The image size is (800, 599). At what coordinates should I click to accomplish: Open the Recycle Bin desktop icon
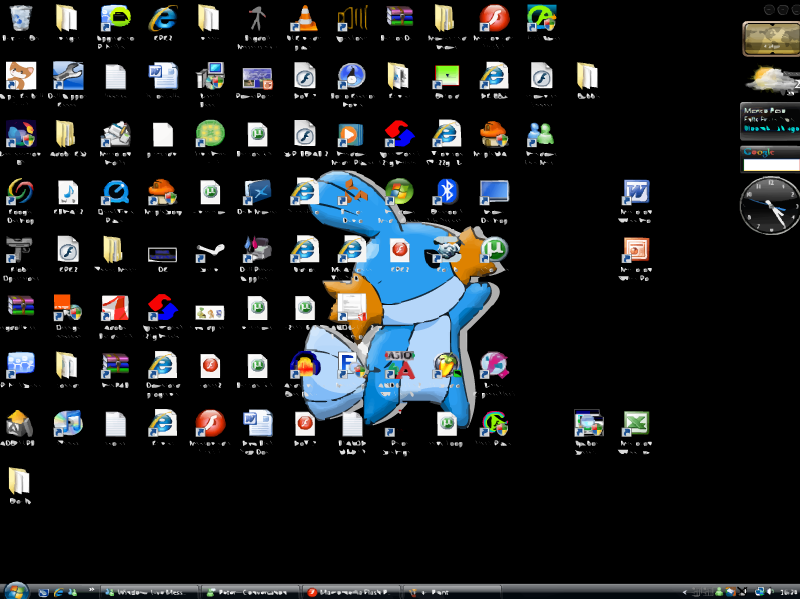pyautogui.click(x=20, y=18)
